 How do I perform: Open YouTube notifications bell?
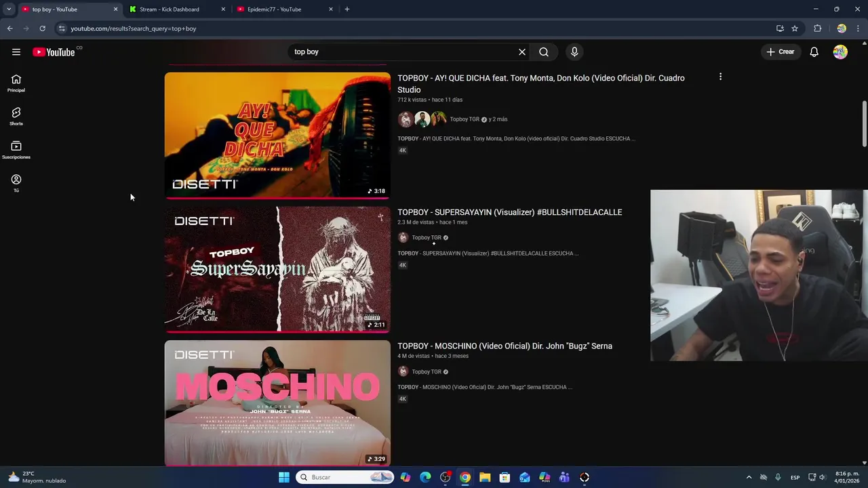814,52
